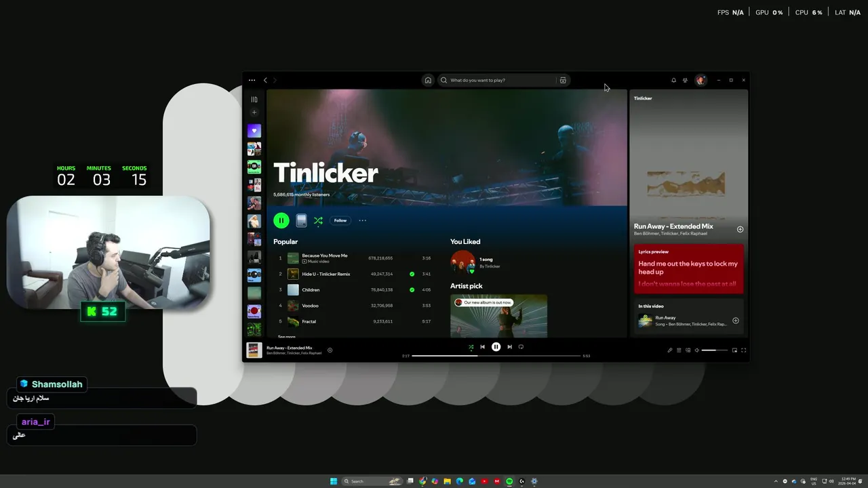Add Run Away - Extended Mix to Liked Songs
The image size is (868, 488).
pos(740,229)
